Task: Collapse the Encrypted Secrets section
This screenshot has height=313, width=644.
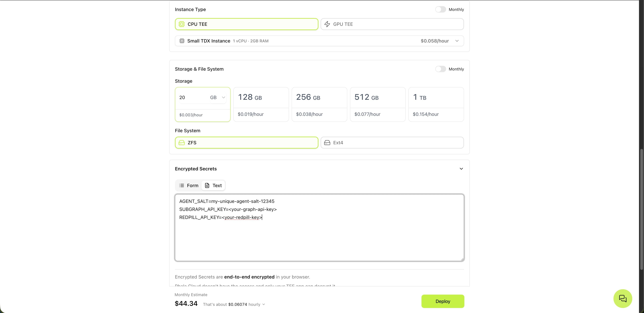Action: tap(461, 169)
